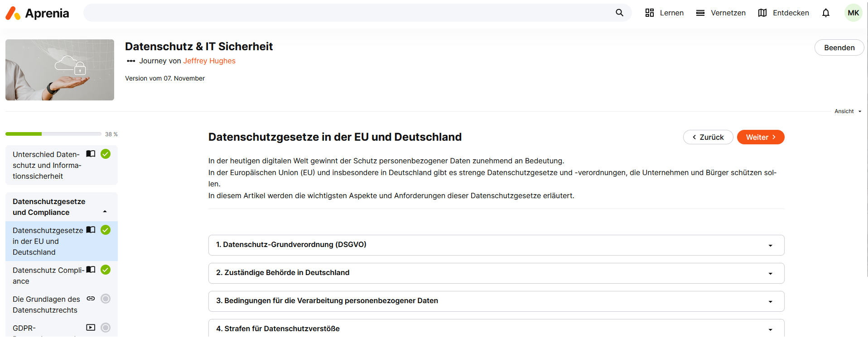Click the Lernen grid icon
This screenshot has width=868, height=347.
pyautogui.click(x=650, y=13)
